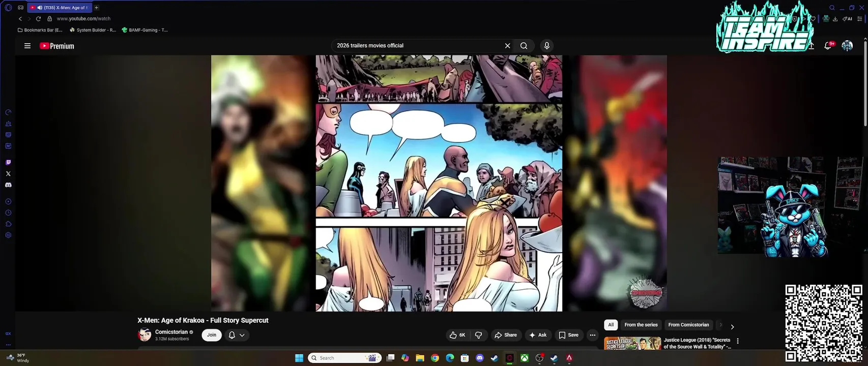868x366 pixels.
Task: Open YouTube notifications bell
Action: 828,46
